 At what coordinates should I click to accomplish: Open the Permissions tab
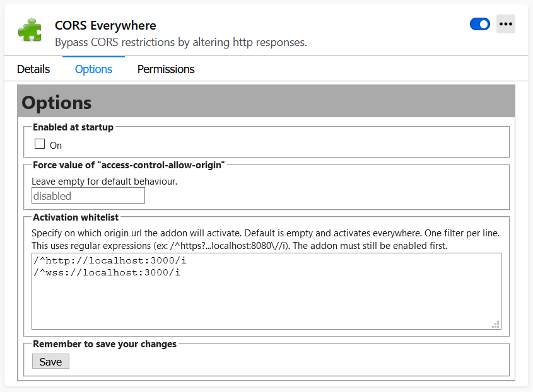click(x=166, y=69)
